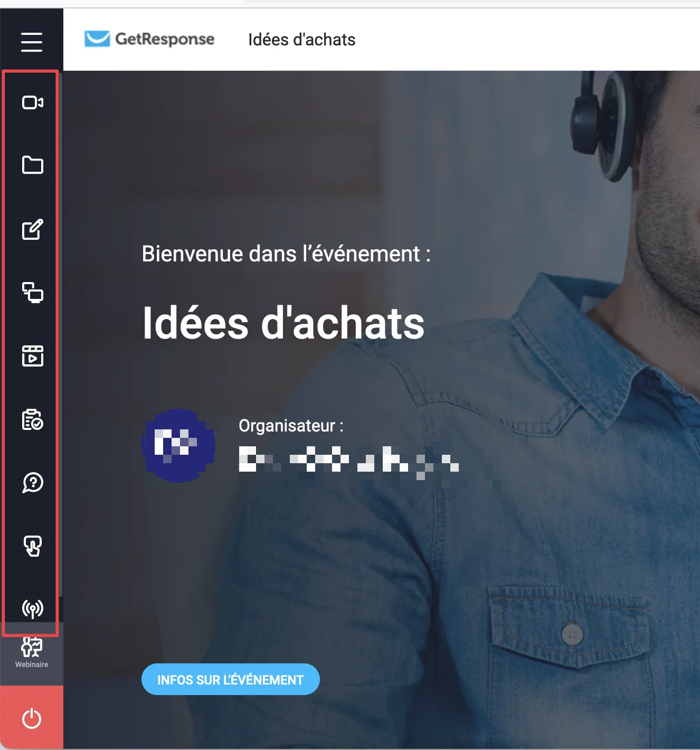The image size is (700, 750).
Task: Click the red power button
Action: pyautogui.click(x=32, y=718)
